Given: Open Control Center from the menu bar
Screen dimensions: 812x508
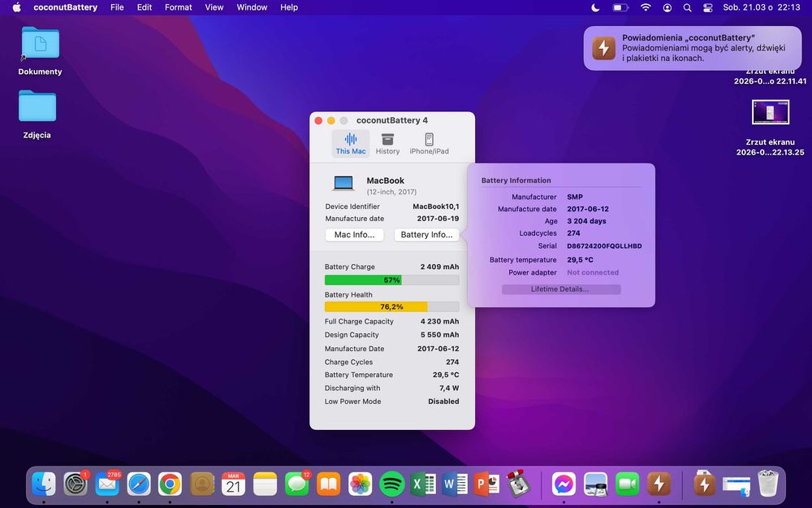Looking at the screenshot, I should (708, 7).
